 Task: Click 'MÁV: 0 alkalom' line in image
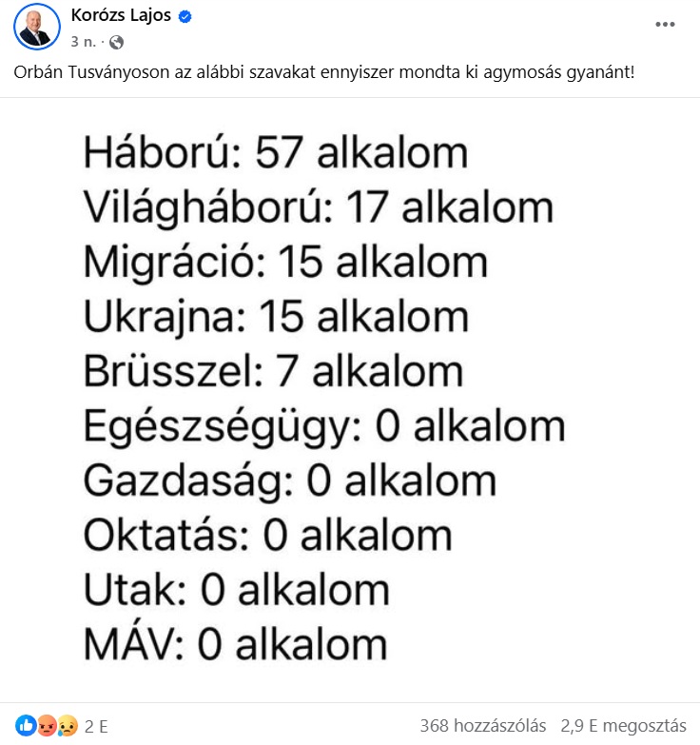(x=236, y=644)
